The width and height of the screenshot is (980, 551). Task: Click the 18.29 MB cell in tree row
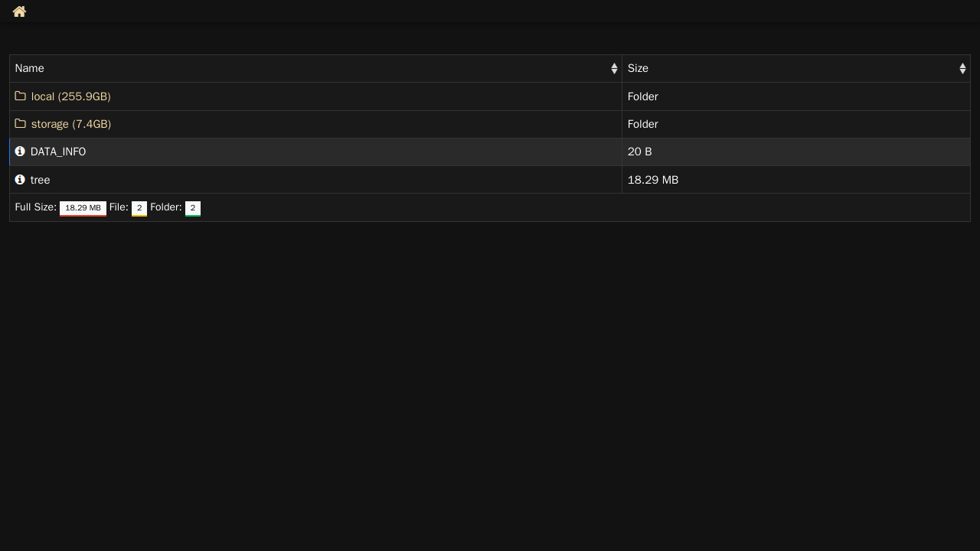tap(796, 180)
